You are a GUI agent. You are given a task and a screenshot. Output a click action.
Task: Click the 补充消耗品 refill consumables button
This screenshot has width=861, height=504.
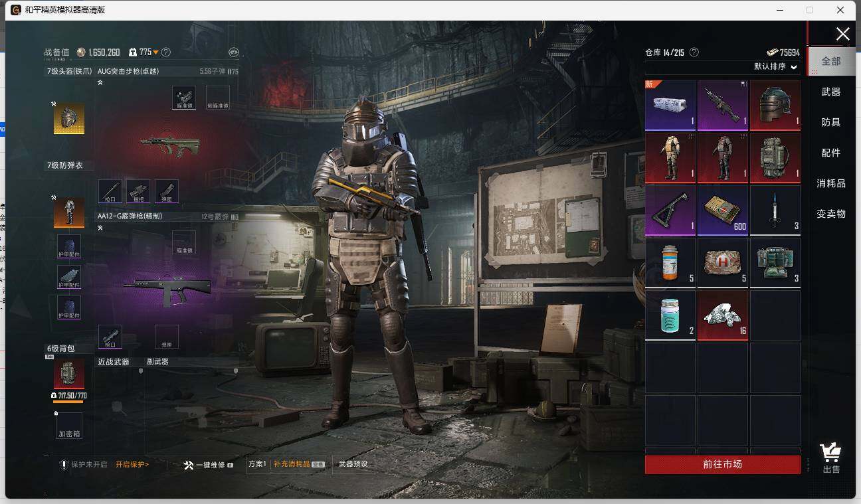[299, 464]
